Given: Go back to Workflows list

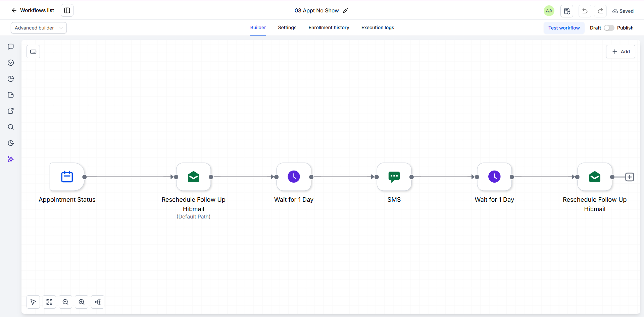Looking at the screenshot, I should [x=33, y=10].
